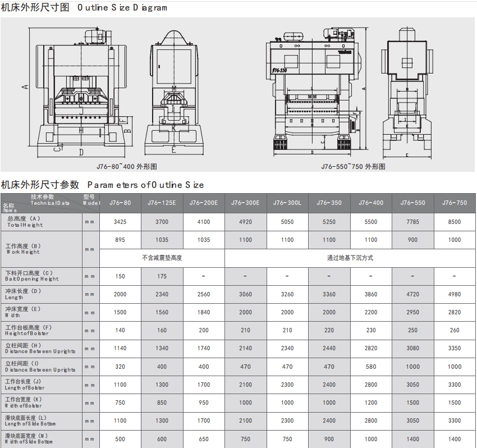This screenshot has width=477, height=448.
Task: Click the J76-400 column header
Action: 371,203
